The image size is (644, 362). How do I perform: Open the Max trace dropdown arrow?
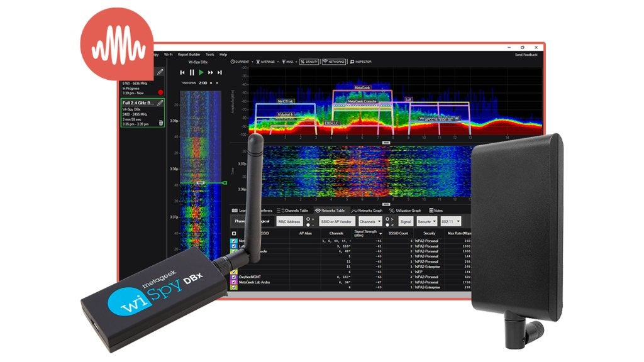click(296, 62)
